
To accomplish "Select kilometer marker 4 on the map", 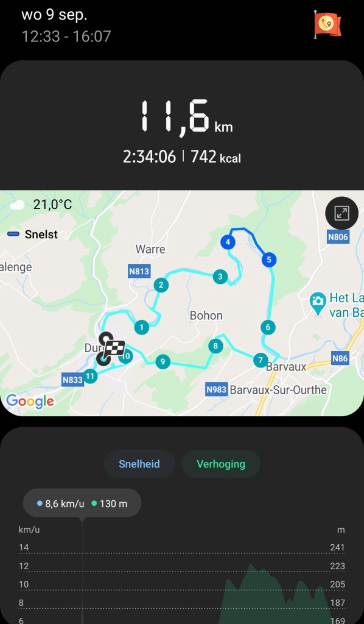I will (x=228, y=242).
